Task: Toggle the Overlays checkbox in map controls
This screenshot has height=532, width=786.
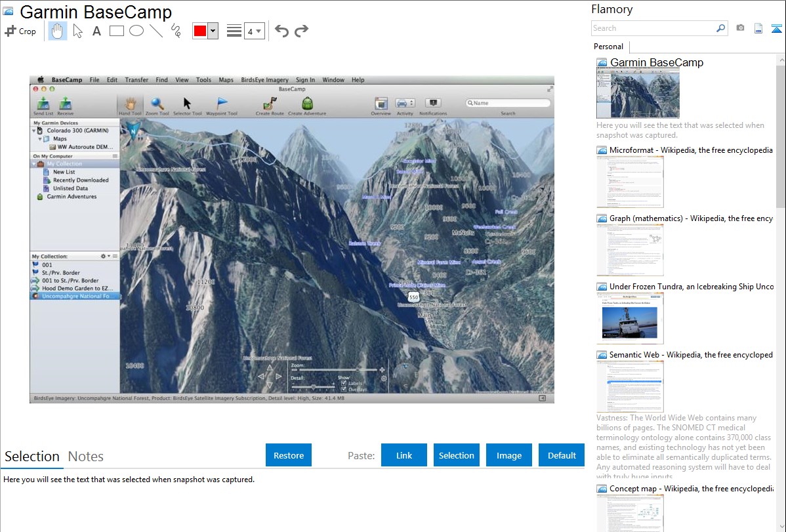Action: click(x=343, y=389)
